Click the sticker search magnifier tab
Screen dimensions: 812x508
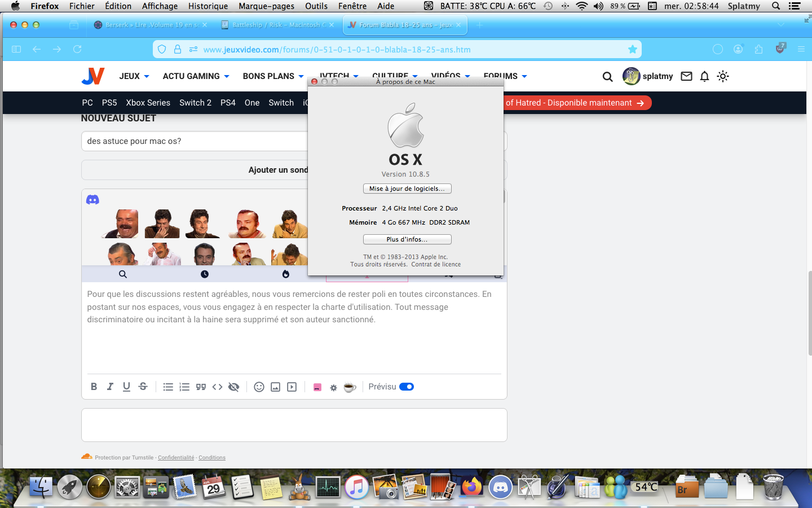point(123,274)
